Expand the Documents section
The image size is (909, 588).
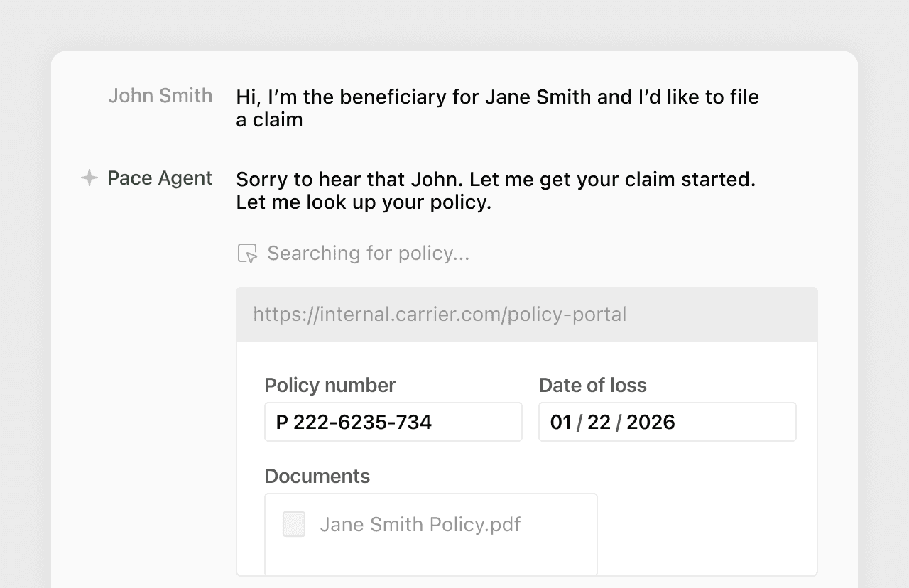[x=317, y=477]
